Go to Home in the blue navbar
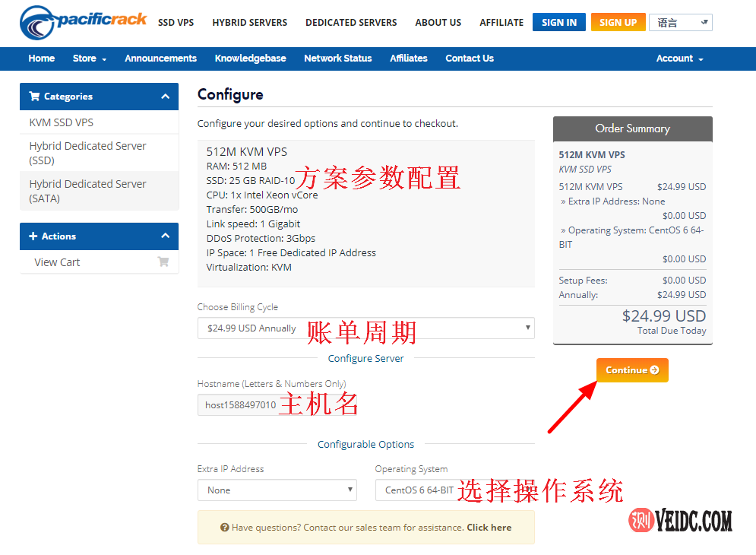This screenshot has height=555, width=756. coord(42,59)
